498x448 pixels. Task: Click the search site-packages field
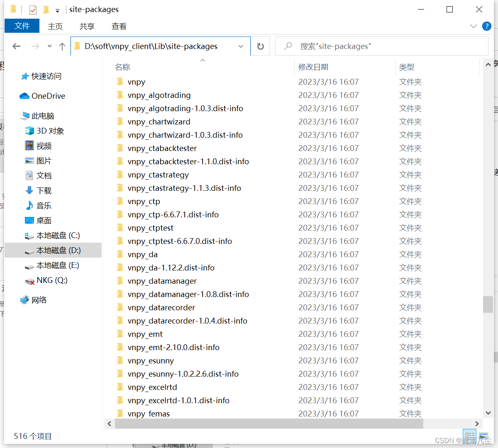(382, 46)
